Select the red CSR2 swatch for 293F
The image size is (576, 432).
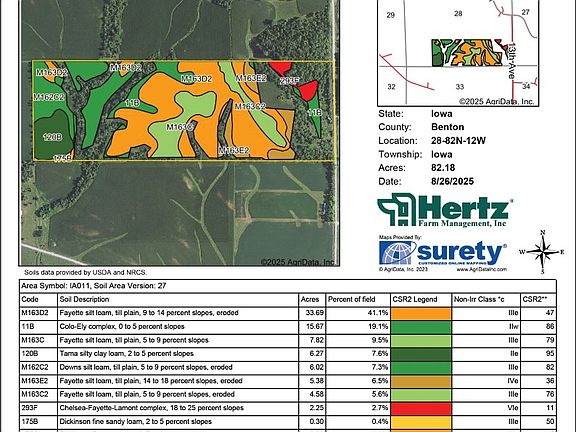coord(421,408)
